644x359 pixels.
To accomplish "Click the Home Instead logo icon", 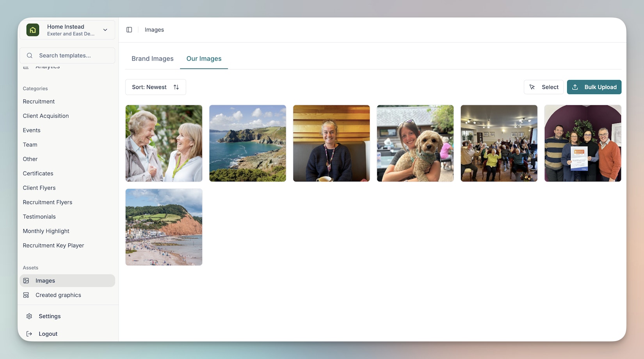I will (x=33, y=30).
